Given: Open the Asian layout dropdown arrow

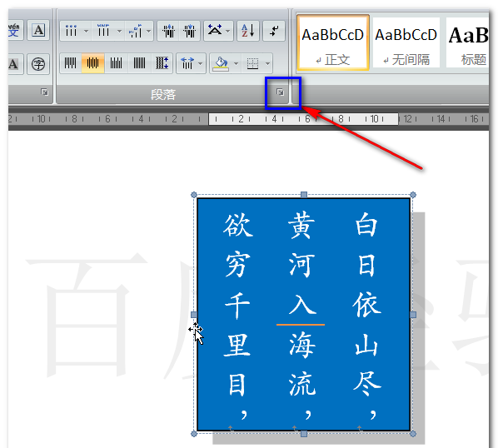Looking at the screenshot, I should 228,31.
